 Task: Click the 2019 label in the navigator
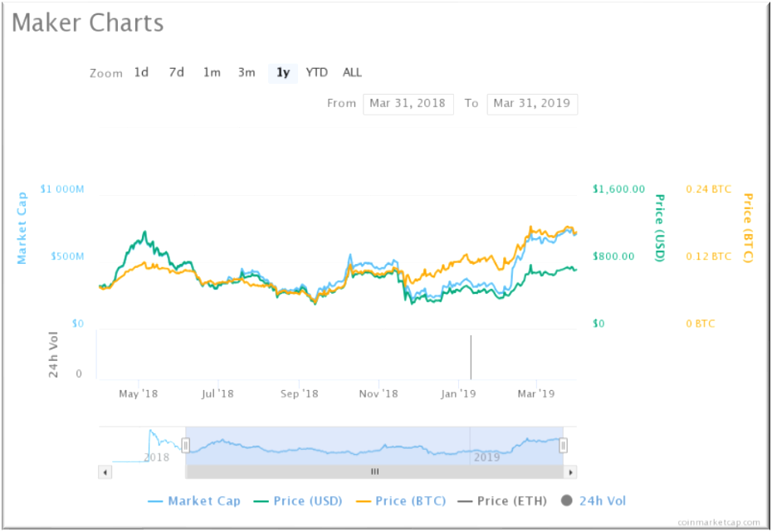pyautogui.click(x=487, y=457)
